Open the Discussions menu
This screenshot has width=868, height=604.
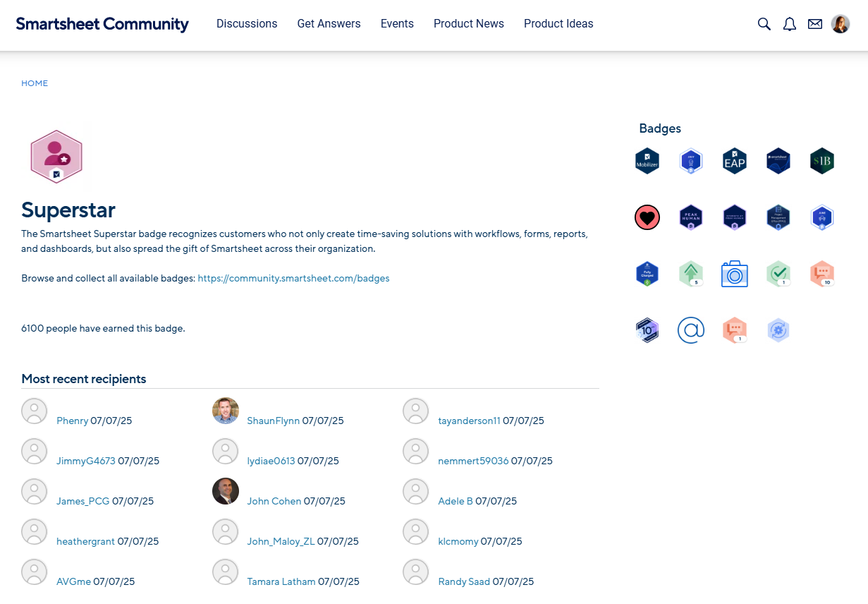(247, 24)
